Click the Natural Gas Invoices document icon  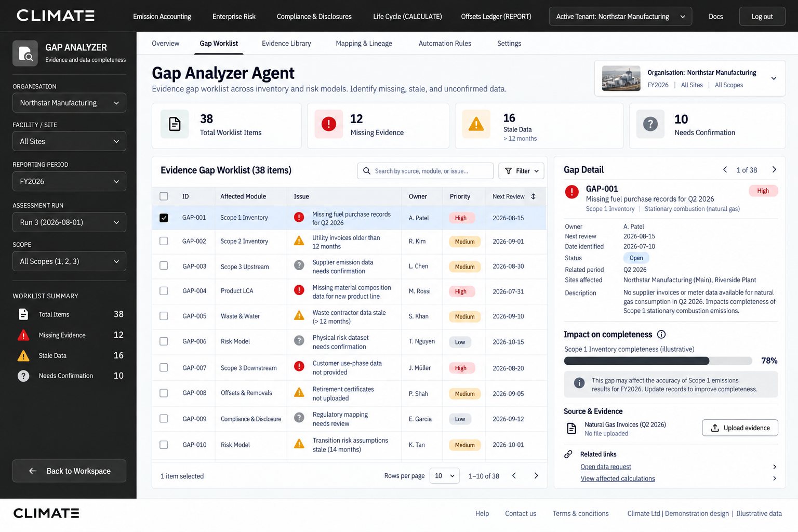point(571,428)
